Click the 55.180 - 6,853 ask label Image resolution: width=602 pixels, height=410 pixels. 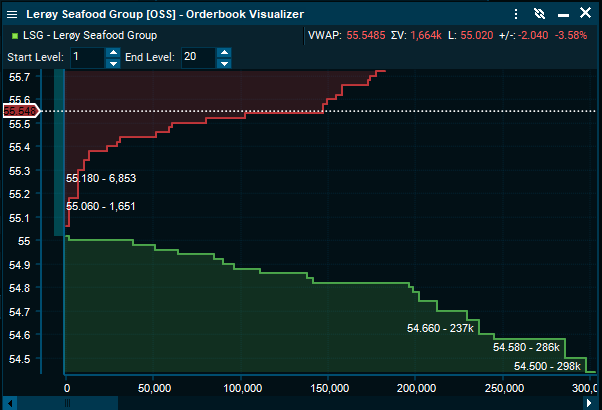(x=101, y=178)
